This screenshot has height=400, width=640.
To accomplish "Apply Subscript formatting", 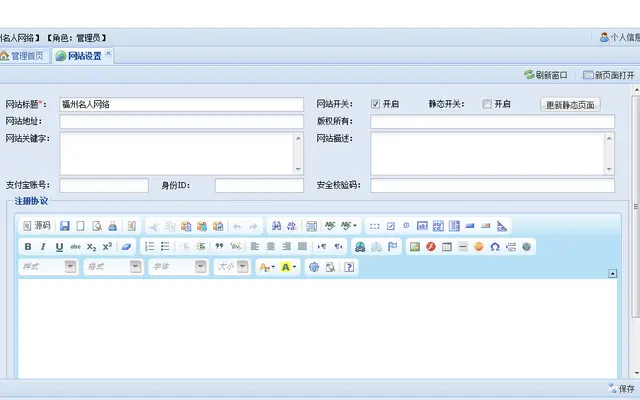I will [91, 247].
